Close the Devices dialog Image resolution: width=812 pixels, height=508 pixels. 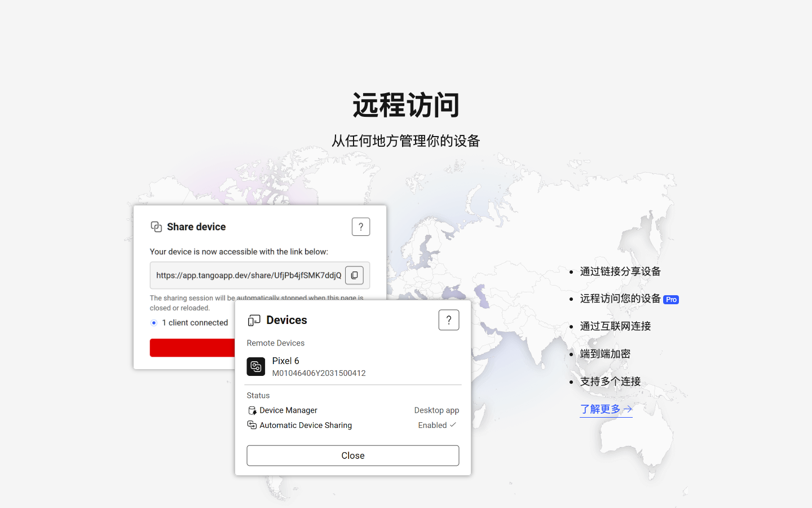[352, 456]
